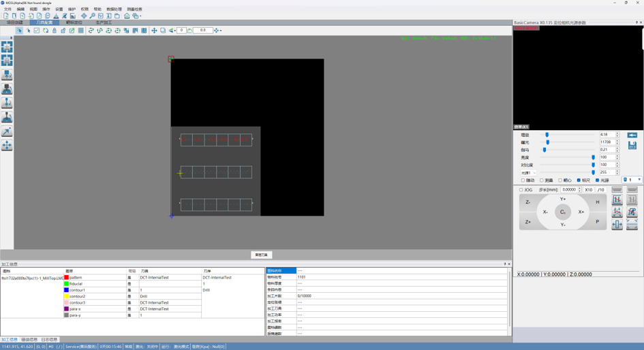Click the blue left-arrow icon beside gain value
The image size is (644, 350).
(632, 135)
